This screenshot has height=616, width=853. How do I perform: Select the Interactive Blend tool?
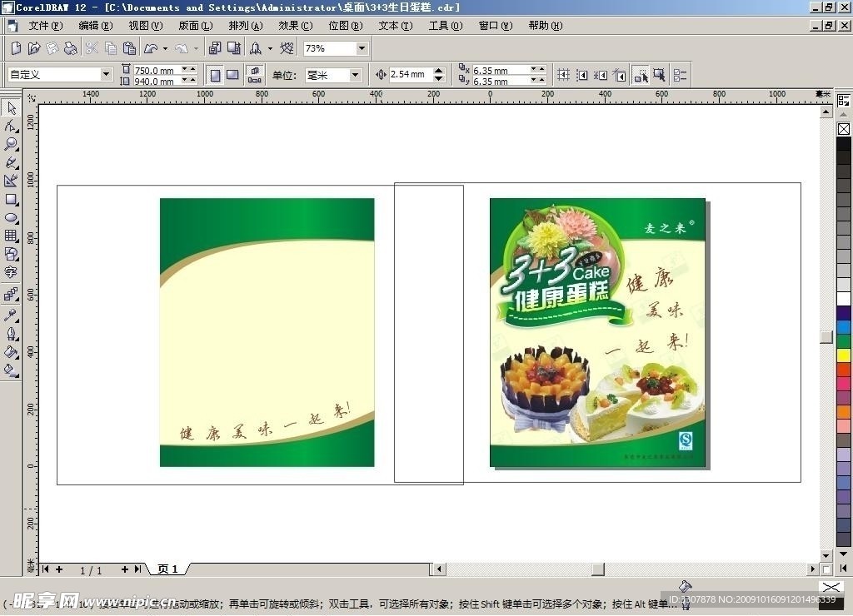(x=11, y=296)
